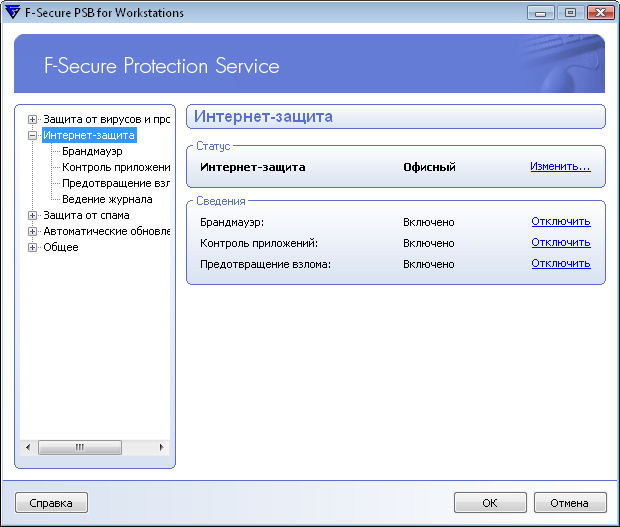Expand the Защита от вирусов tree node
The image size is (620, 527).
pyautogui.click(x=32, y=119)
